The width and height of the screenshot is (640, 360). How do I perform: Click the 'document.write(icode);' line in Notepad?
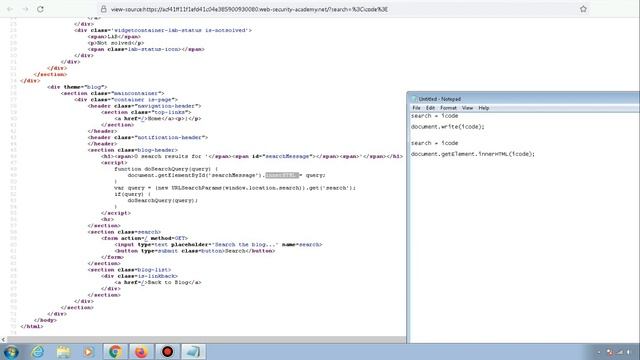pos(447,127)
